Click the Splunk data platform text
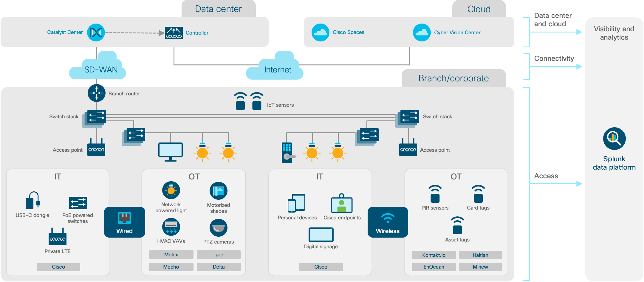644x282 pixels. pyautogui.click(x=614, y=163)
